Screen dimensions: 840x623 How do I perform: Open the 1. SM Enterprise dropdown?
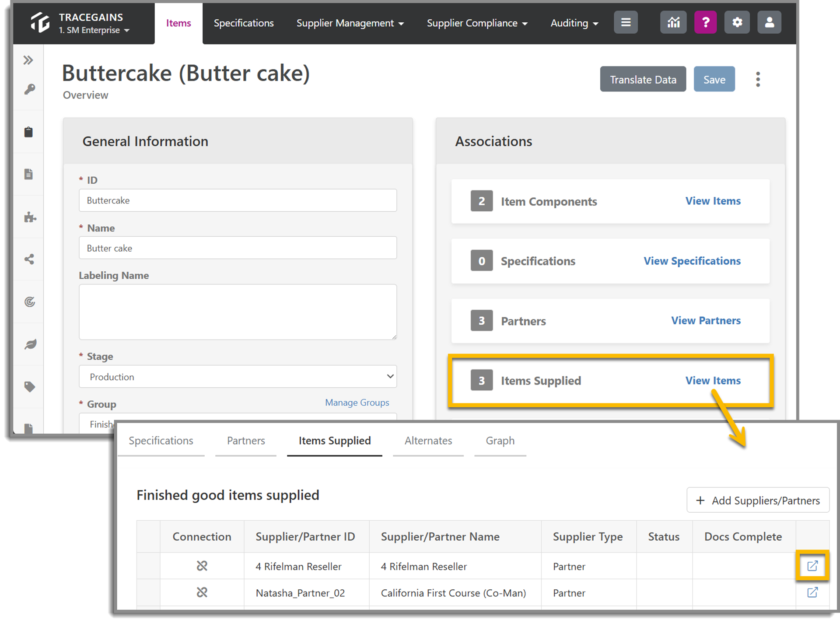pyautogui.click(x=94, y=30)
